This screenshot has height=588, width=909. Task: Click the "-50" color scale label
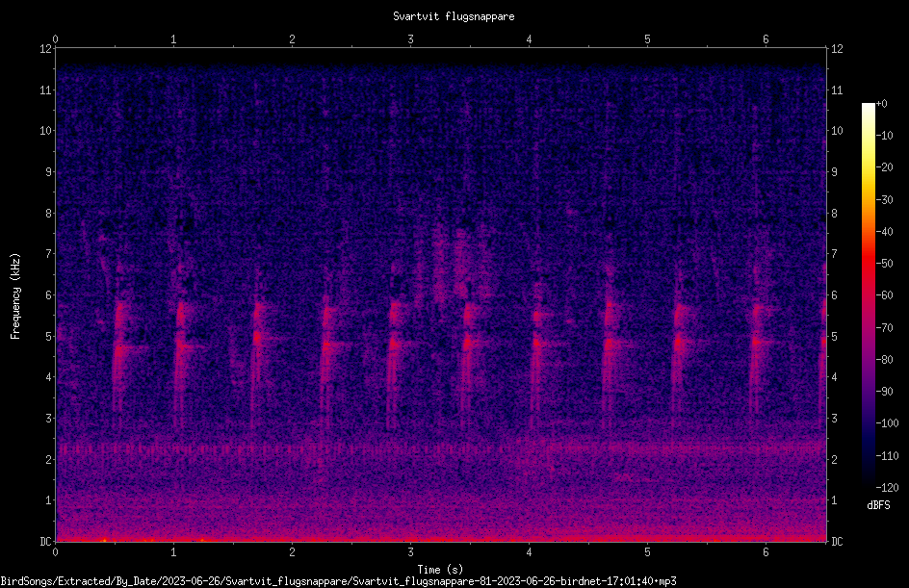point(884,264)
